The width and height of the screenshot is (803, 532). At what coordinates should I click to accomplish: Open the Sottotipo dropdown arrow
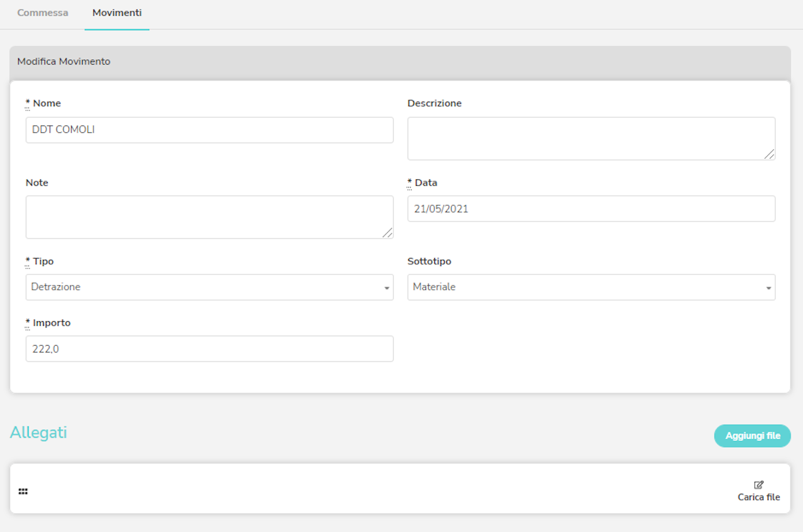pos(768,287)
